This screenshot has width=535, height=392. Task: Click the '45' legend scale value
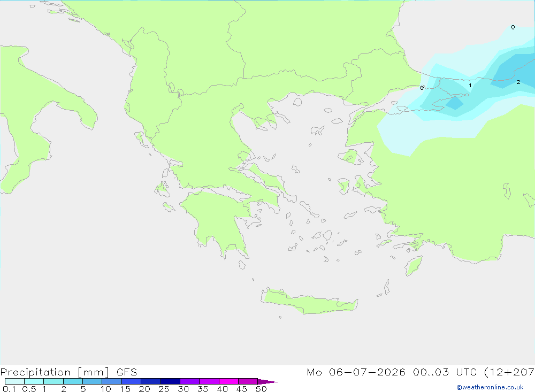pos(242,389)
